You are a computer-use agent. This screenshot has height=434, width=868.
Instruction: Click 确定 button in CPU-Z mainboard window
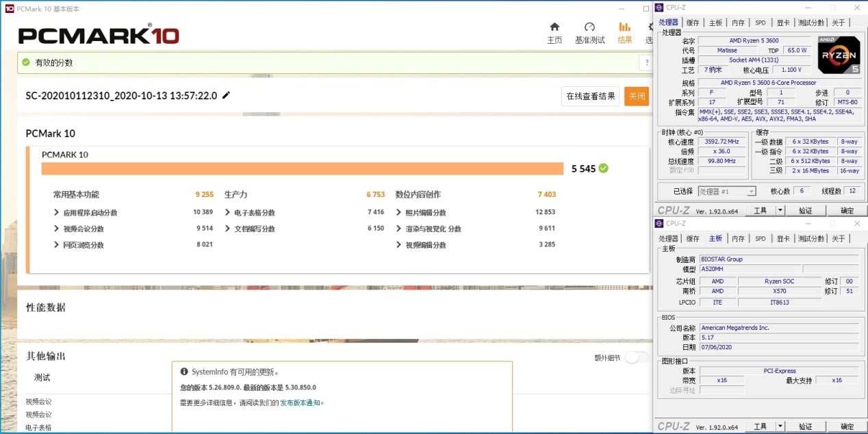847,426
